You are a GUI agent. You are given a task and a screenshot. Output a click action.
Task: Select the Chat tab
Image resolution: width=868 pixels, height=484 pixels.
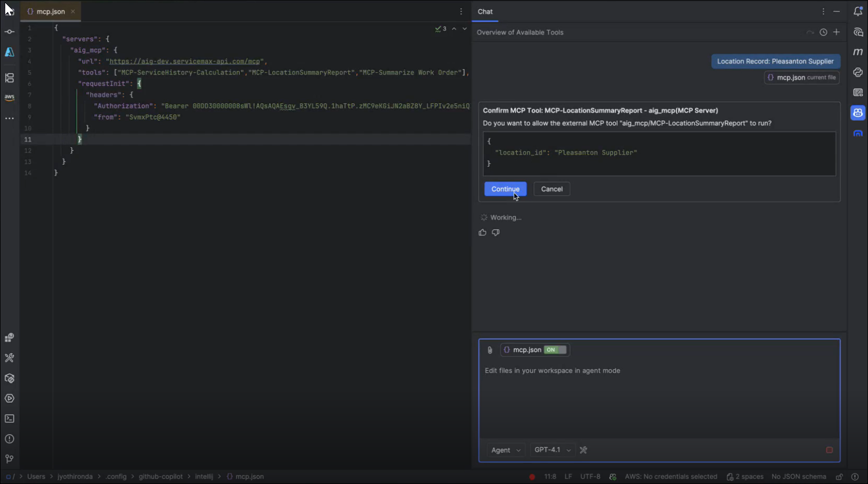pyautogui.click(x=485, y=12)
